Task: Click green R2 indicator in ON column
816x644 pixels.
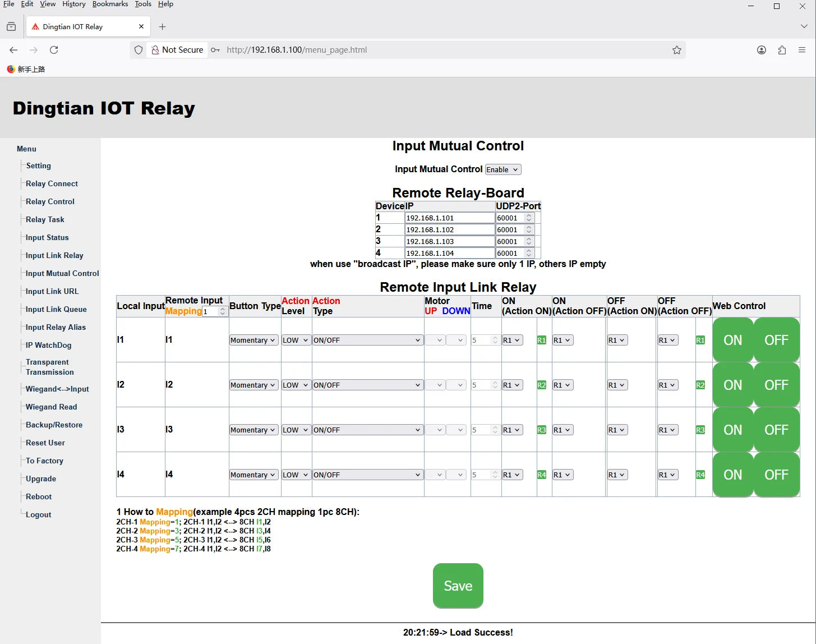Action: click(x=542, y=385)
